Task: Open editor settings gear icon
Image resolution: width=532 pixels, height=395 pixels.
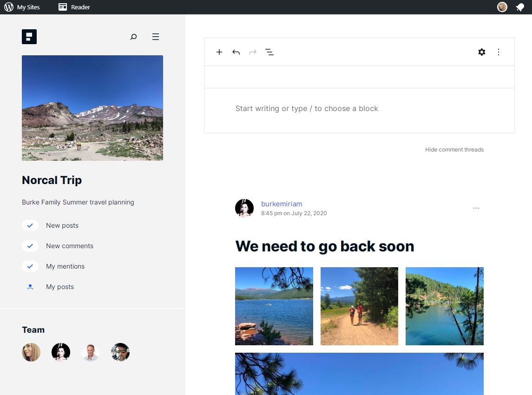Action: coord(482,52)
